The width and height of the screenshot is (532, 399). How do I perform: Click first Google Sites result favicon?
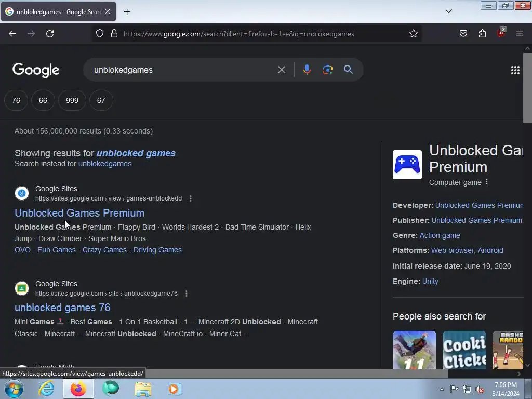[22, 193]
